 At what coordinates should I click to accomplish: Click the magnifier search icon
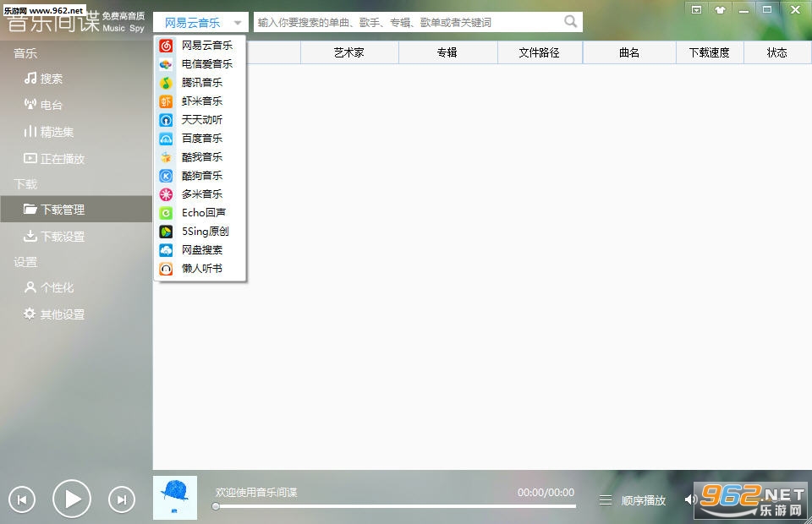coord(570,22)
